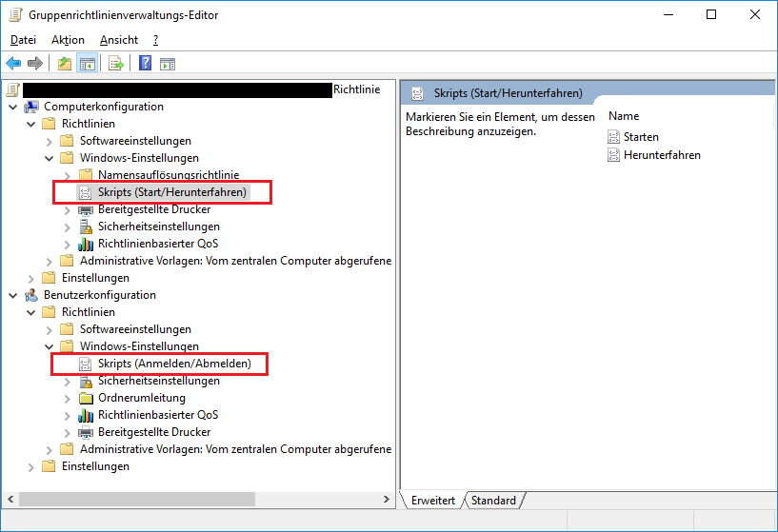Select the Herunterfahren script item in right pane
This screenshot has height=532, width=778.
coord(661,154)
